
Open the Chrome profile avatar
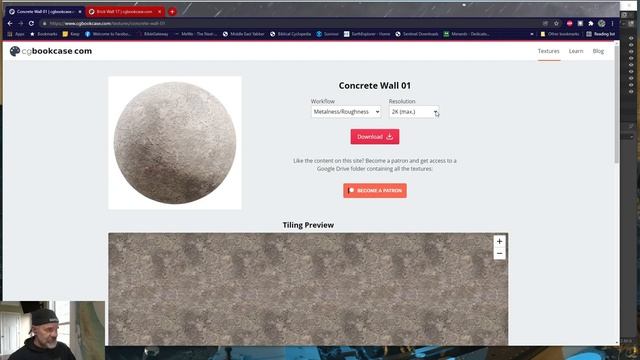(x=602, y=24)
